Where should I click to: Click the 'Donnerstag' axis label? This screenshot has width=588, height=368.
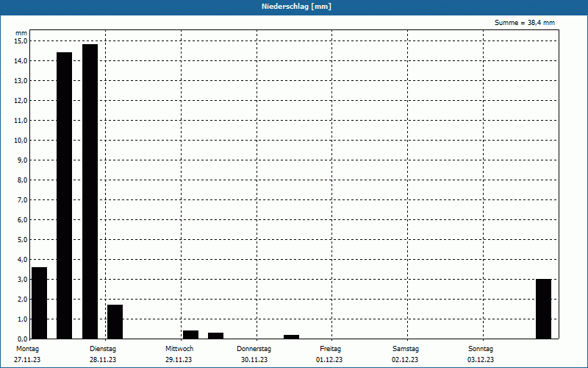(x=254, y=349)
